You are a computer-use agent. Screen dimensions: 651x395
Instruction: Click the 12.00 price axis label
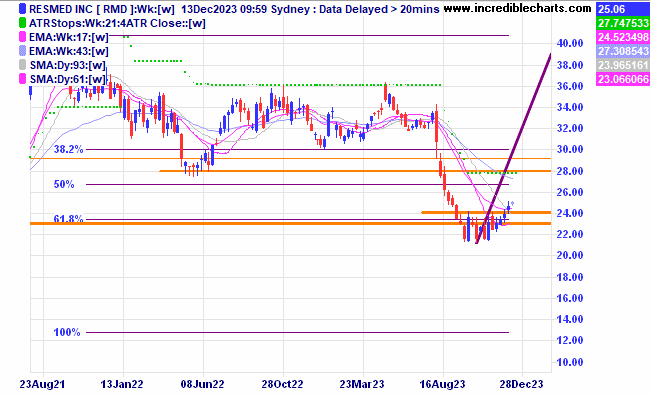(570, 340)
